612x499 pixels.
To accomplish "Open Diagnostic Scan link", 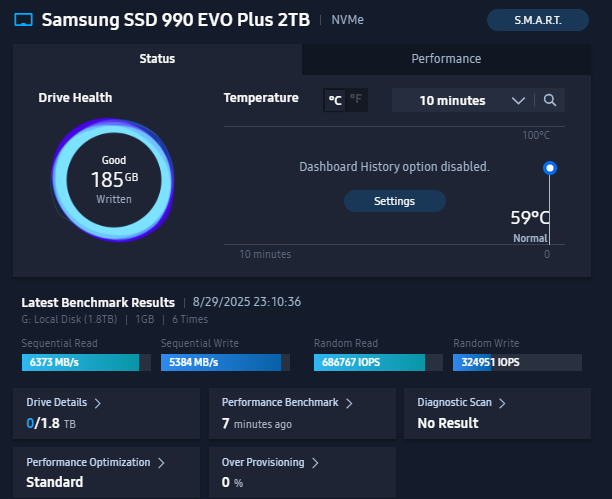I will click(454, 402).
